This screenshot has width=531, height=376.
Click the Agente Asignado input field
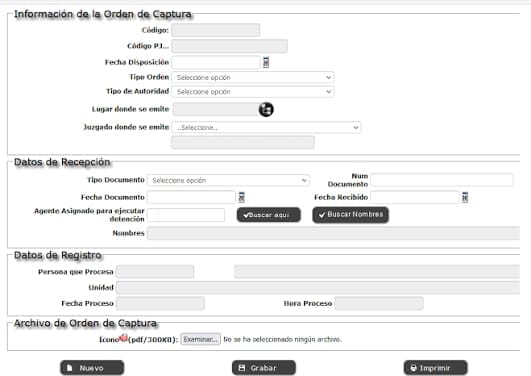pyautogui.click(x=186, y=215)
